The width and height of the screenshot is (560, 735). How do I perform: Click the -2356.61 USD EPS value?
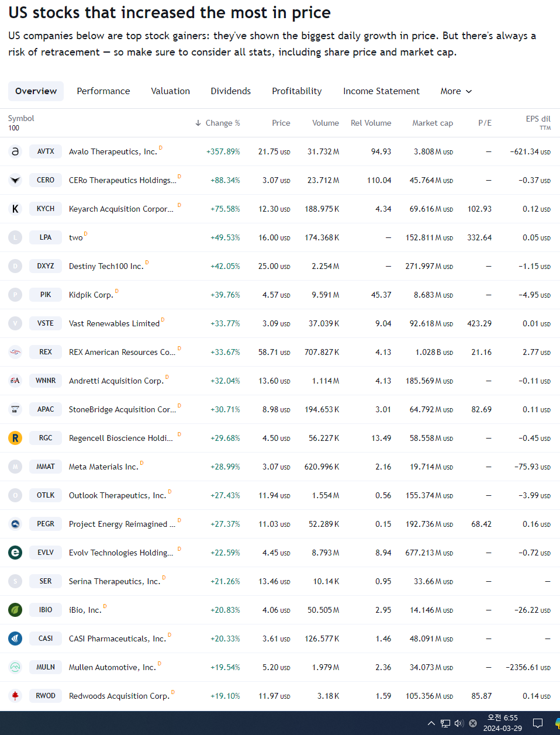point(528,667)
